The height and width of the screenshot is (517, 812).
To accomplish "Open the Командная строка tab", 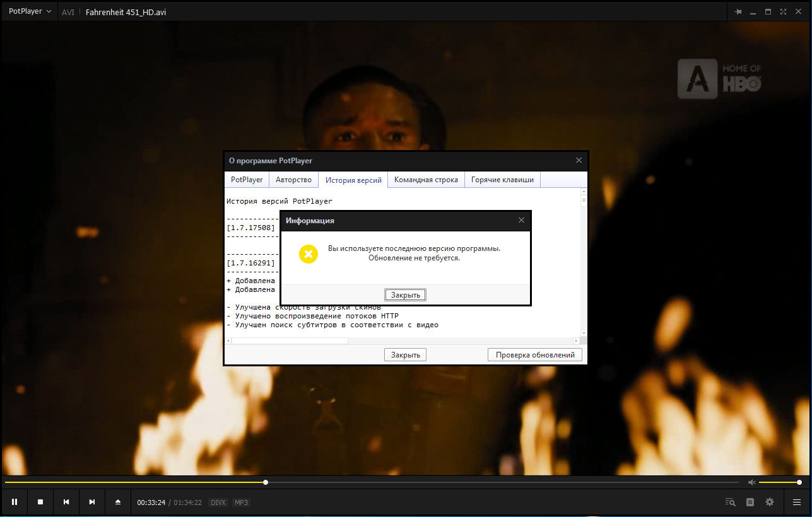I will point(427,180).
